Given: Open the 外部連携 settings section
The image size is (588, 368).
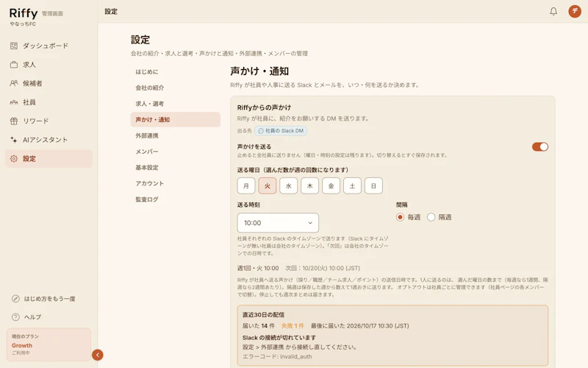Looking at the screenshot, I should [x=175, y=135].
